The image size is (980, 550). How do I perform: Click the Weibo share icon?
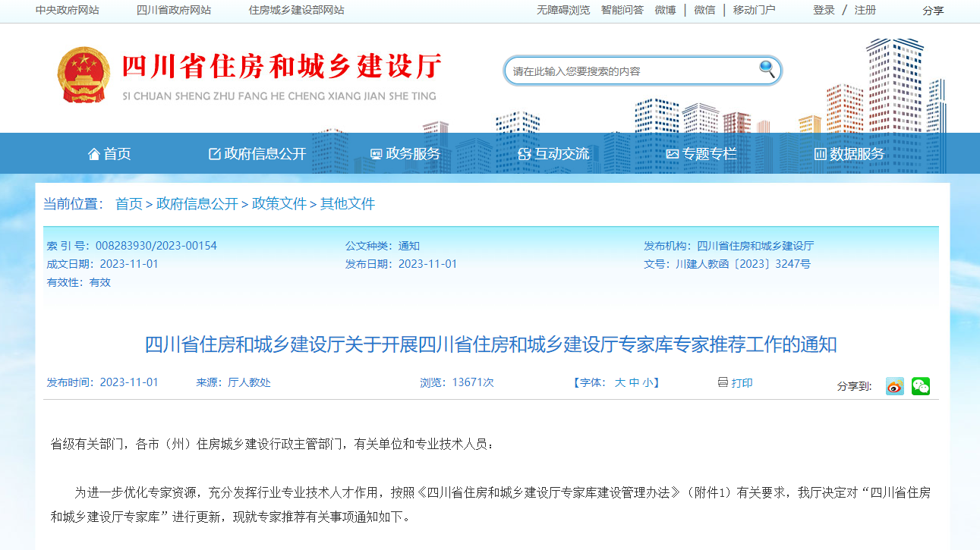893,386
